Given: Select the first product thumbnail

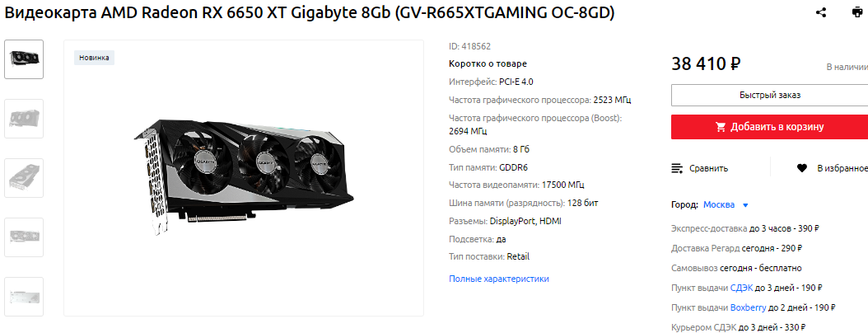Looking at the screenshot, I should click(24, 59).
